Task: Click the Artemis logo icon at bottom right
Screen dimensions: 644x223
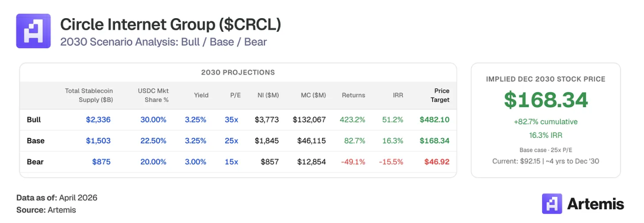Action: click(x=552, y=203)
